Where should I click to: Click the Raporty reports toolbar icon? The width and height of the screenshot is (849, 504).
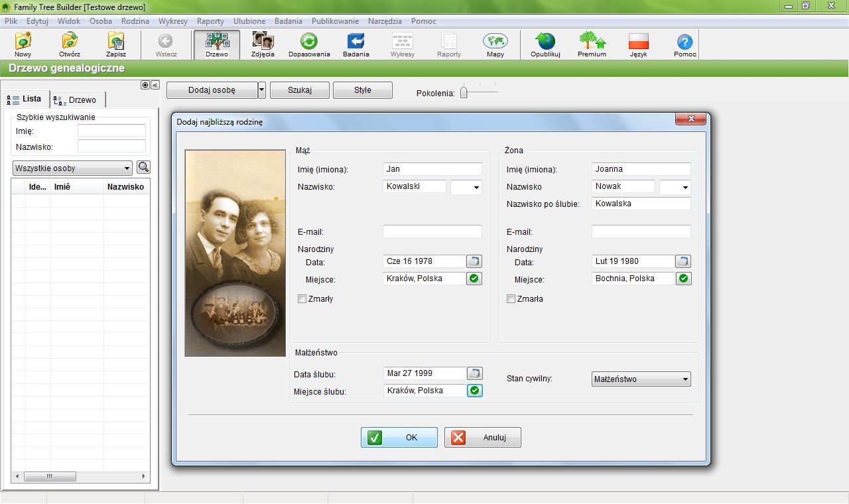[x=449, y=44]
